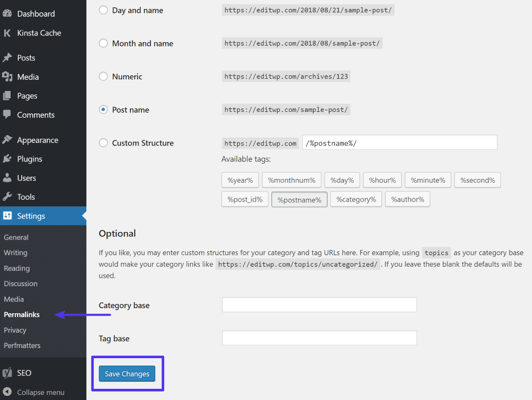Select the Custom Structure radio button
The image size is (532, 400).
point(103,142)
